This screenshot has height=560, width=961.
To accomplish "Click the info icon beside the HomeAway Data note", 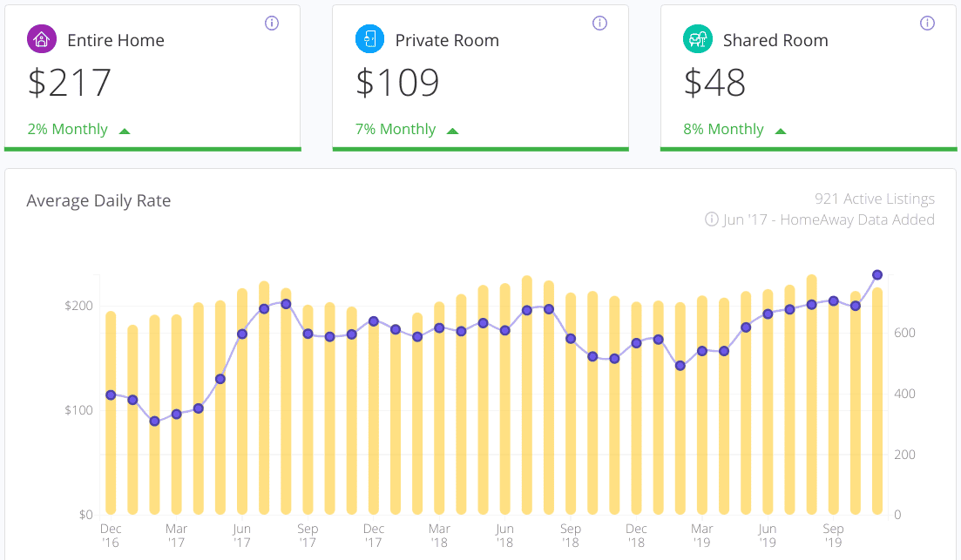I will [710, 219].
